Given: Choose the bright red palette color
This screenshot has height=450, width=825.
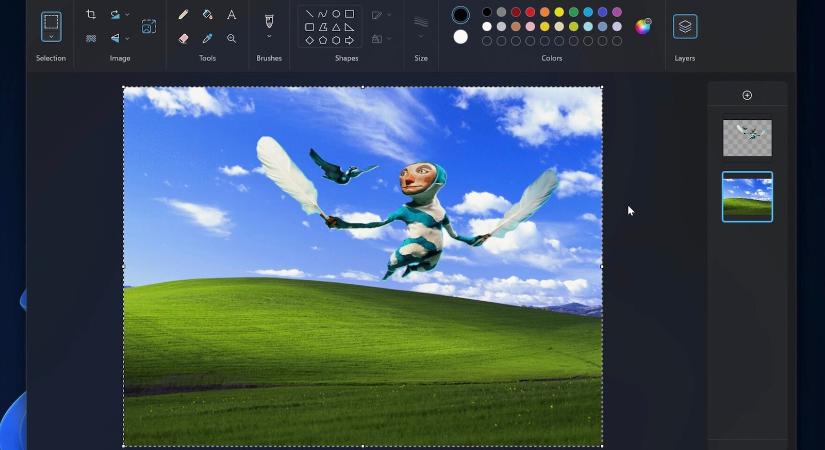Looking at the screenshot, I should pos(530,12).
